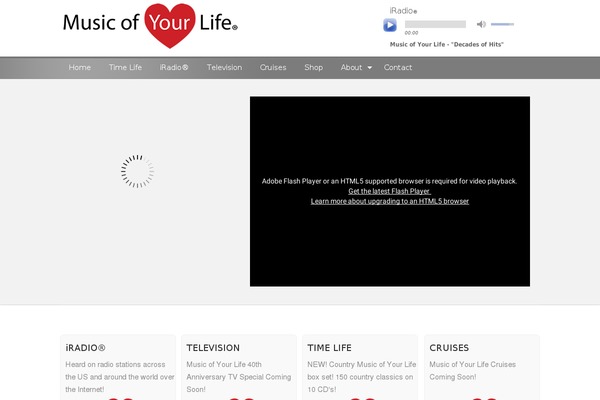Click the iRADIO® card heading
The width and height of the screenshot is (600, 400).
(x=85, y=348)
